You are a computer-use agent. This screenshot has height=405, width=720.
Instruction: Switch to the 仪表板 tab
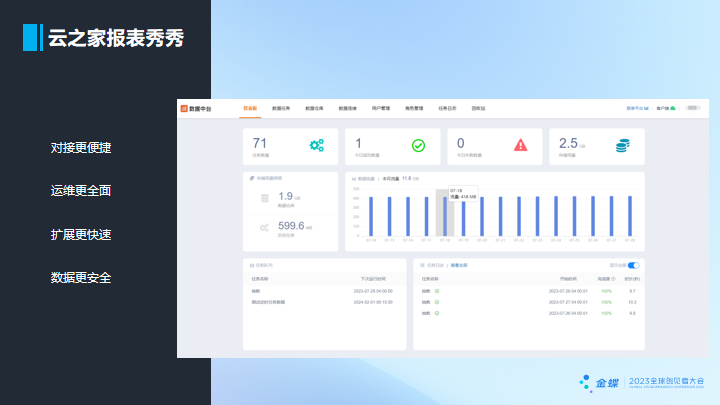pos(250,108)
